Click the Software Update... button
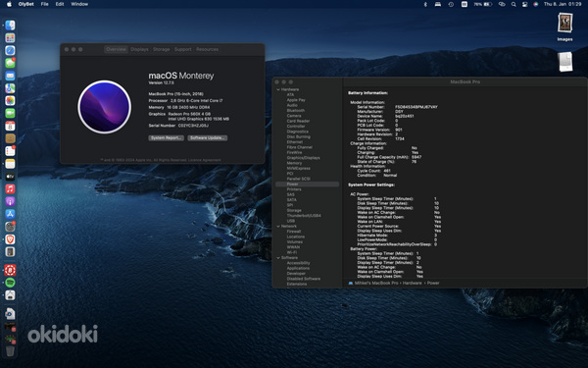This screenshot has width=588, height=368. (x=208, y=137)
